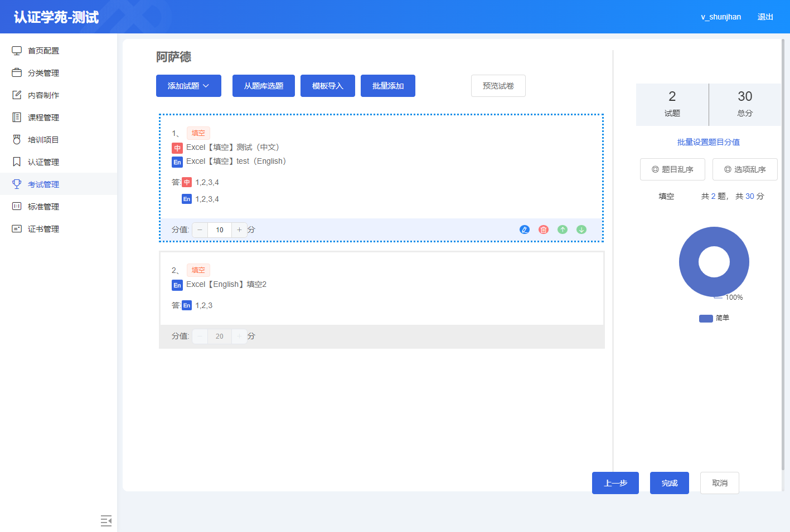790x532 pixels.
Task: Click the 批量设置题目分值 link
Action: pos(709,142)
